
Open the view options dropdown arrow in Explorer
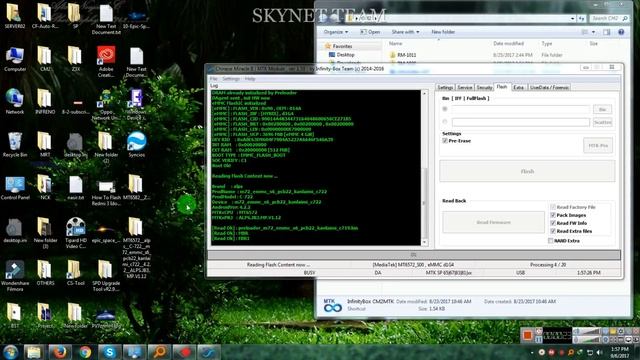pyautogui.click(x=593, y=32)
